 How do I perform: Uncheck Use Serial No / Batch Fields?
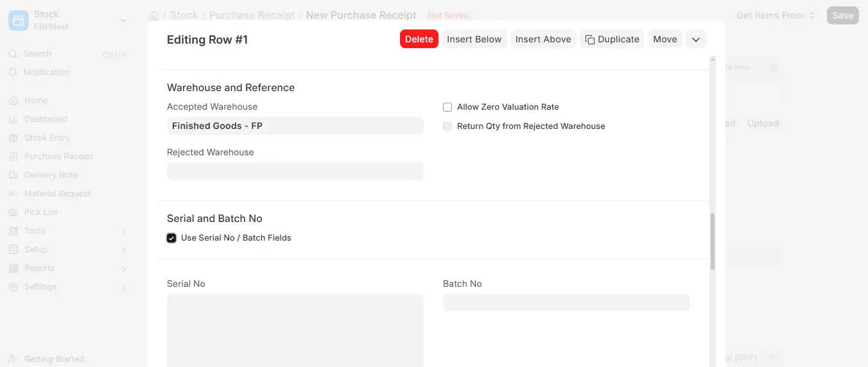click(171, 238)
